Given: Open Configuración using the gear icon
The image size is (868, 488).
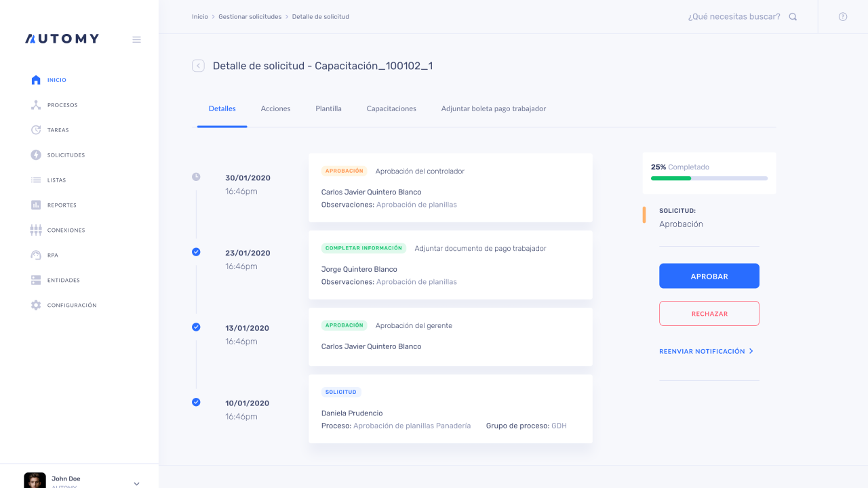Looking at the screenshot, I should 35,305.
